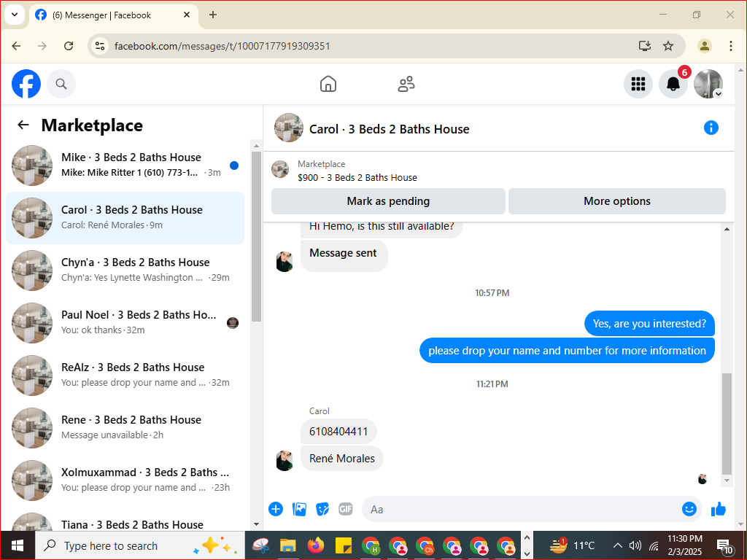Image resolution: width=747 pixels, height=560 pixels.
Task: Open Chyn'a's conversation
Action: point(125,270)
